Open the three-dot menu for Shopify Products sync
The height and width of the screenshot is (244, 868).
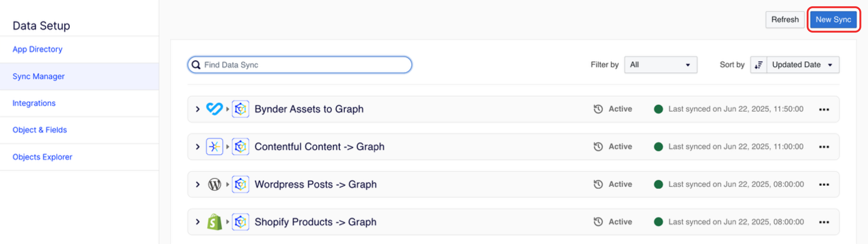pos(824,222)
